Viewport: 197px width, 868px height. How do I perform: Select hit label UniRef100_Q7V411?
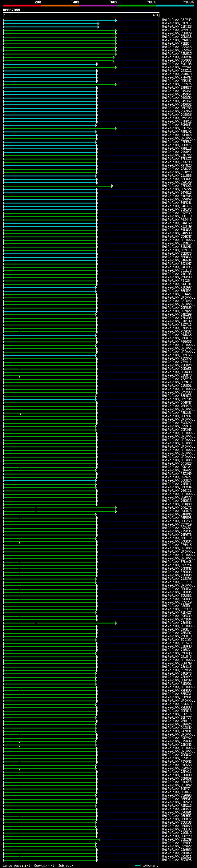(x=177, y=362)
